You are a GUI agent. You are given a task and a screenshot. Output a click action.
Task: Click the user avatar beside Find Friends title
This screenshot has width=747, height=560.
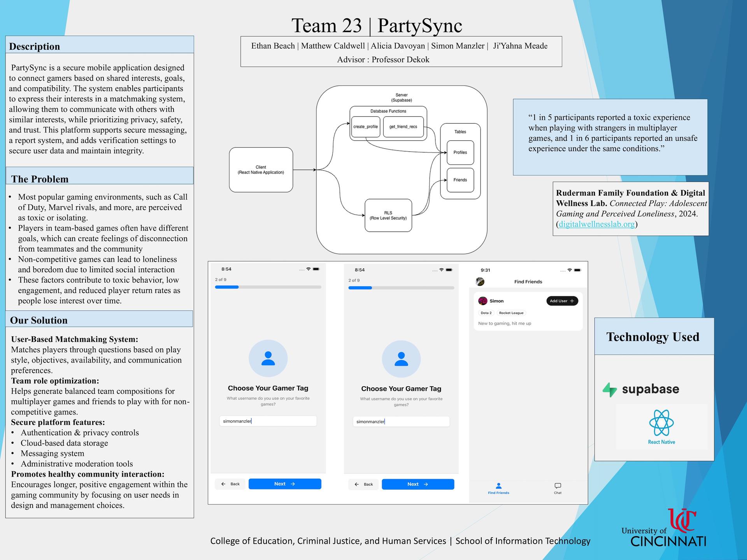pos(480,282)
